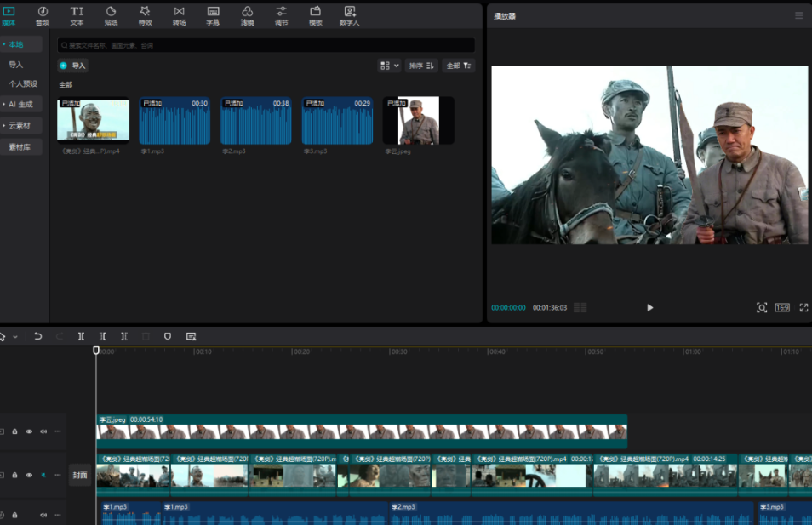
Task: Click the rightmost timeline toolbar icon
Action: pos(192,337)
